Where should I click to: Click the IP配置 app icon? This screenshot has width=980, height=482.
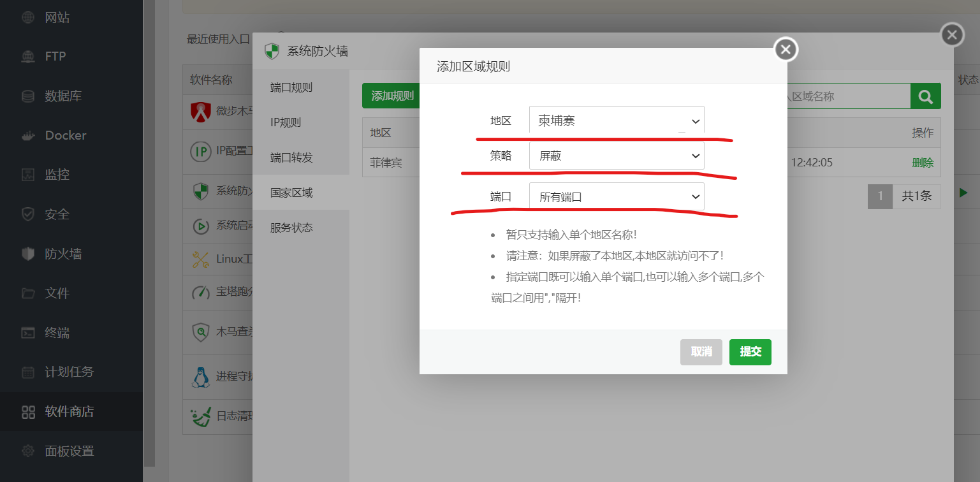click(201, 151)
